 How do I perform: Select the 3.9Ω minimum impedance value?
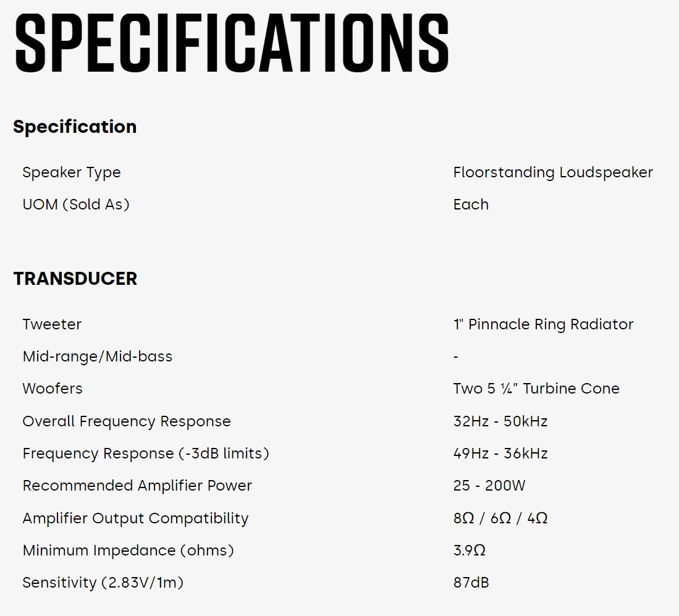[x=470, y=551]
